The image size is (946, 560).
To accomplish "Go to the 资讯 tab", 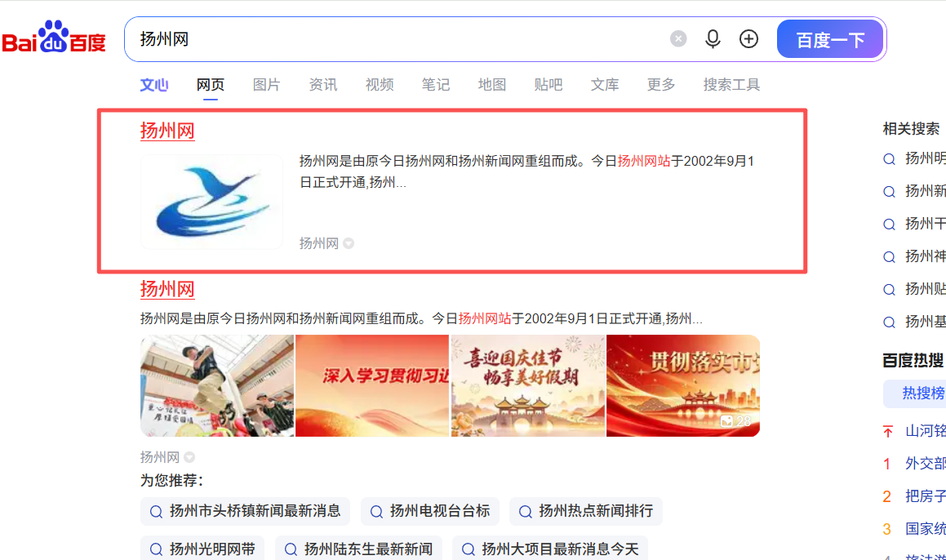I will (x=322, y=84).
